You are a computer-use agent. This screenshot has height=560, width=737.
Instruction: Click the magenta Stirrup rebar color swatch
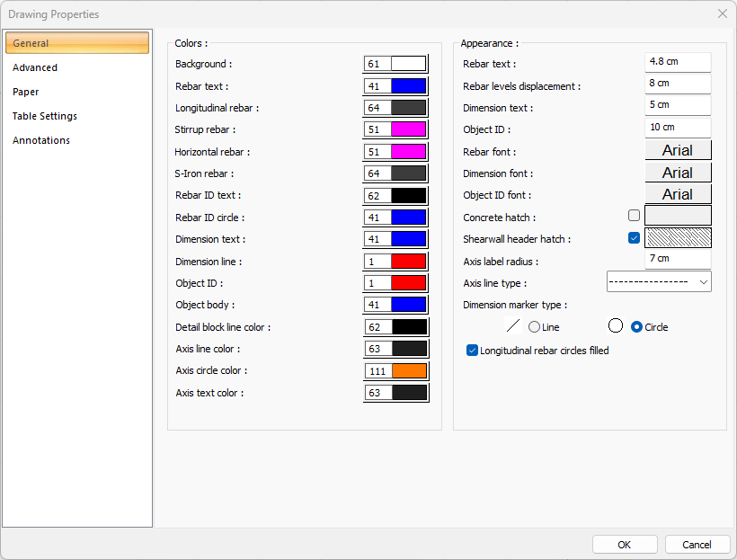click(408, 129)
